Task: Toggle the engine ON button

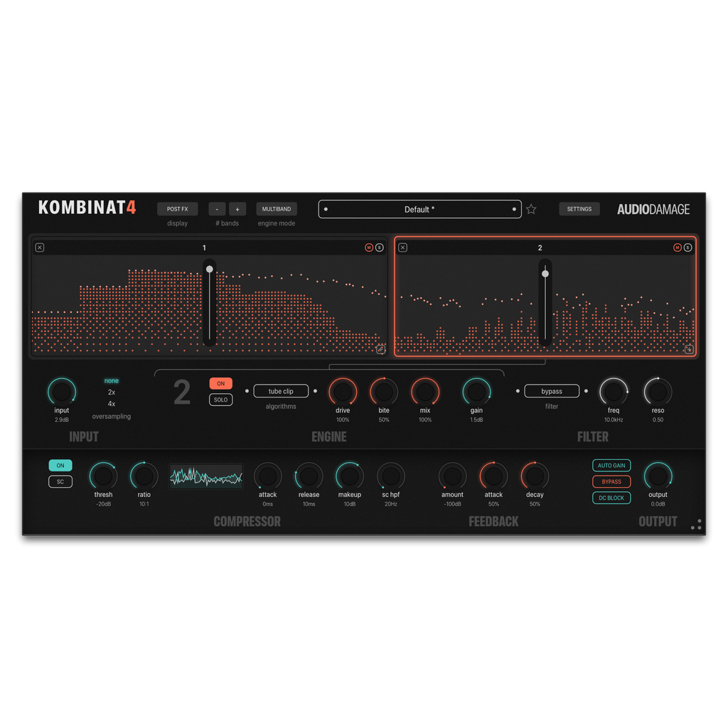Action: (x=220, y=384)
